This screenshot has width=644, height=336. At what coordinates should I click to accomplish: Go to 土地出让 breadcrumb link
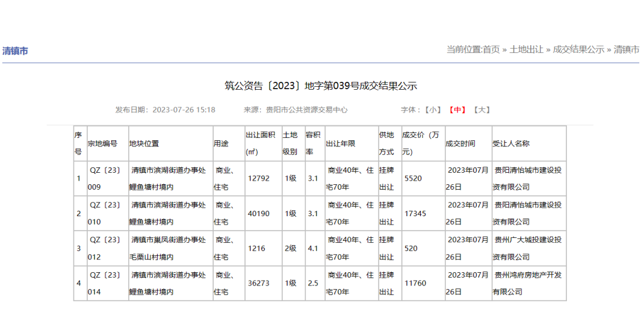[526, 50]
